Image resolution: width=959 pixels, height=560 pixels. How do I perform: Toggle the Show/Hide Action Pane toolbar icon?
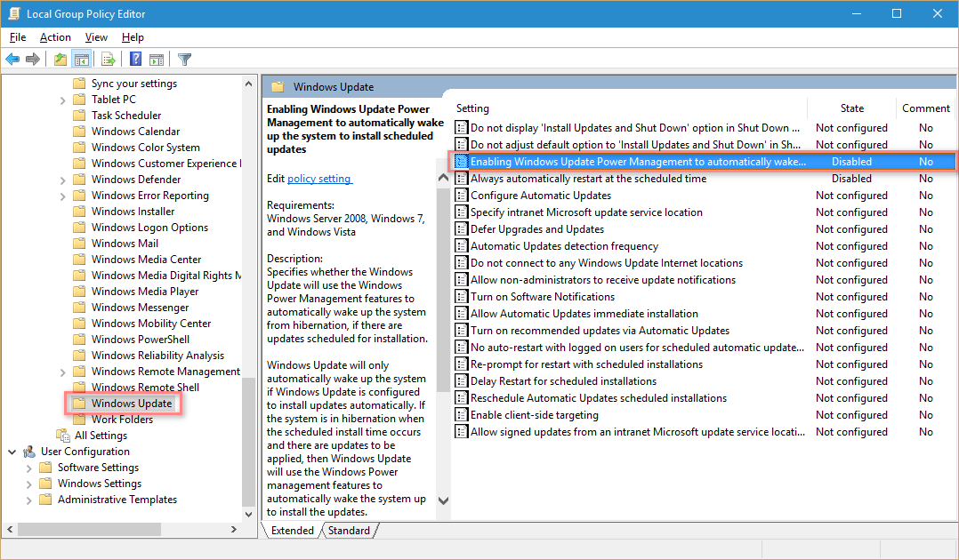click(x=157, y=60)
